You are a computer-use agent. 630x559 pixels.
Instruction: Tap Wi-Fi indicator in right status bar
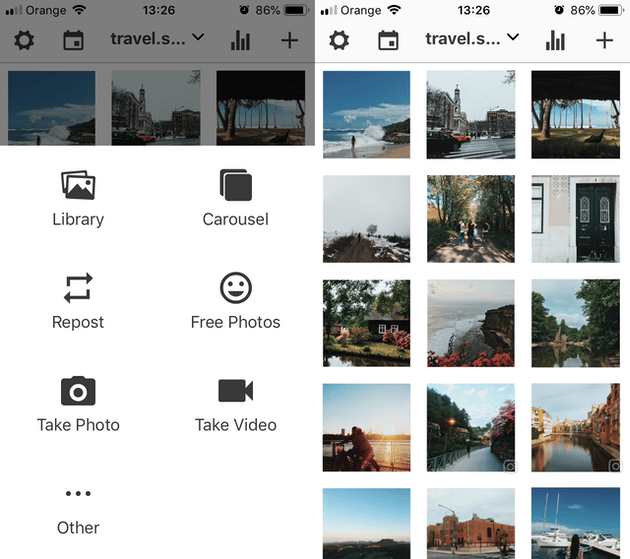tap(394, 10)
